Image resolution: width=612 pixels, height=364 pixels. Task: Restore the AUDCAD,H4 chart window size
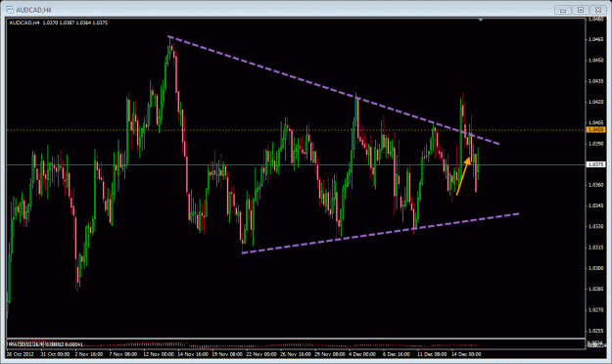click(581, 10)
